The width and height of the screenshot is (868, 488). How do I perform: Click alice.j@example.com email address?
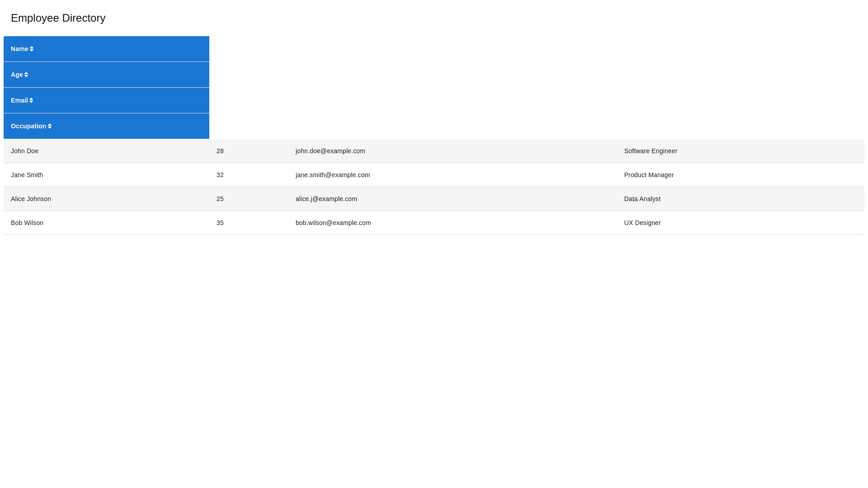326,199
